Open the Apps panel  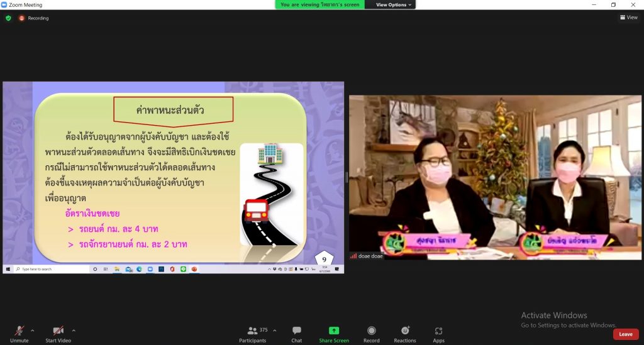(x=438, y=331)
